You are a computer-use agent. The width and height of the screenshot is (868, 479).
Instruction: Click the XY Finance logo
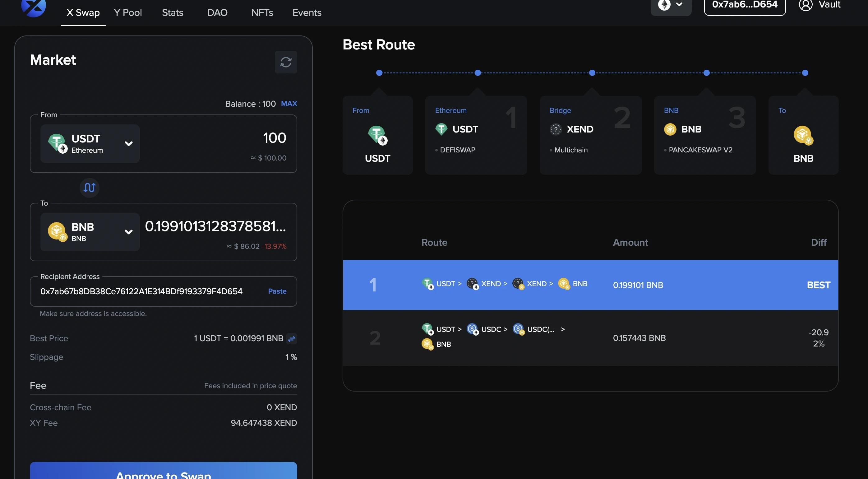coord(33,7)
